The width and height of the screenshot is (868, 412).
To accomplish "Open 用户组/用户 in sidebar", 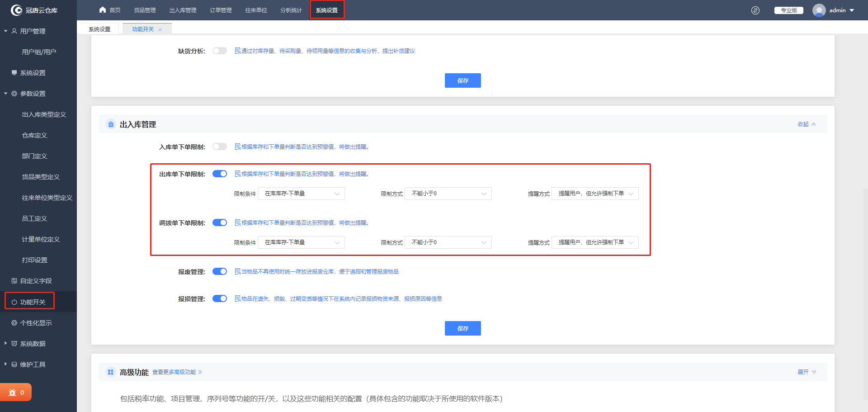I will [x=39, y=52].
